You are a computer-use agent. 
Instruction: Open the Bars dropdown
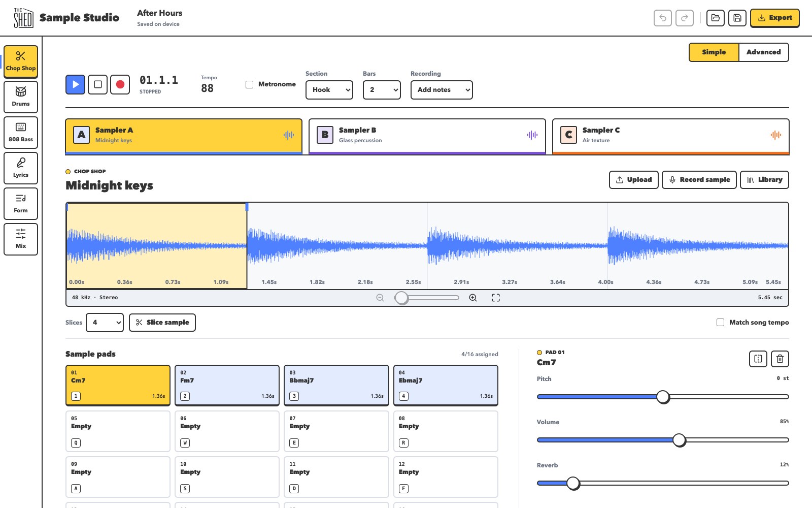pos(382,90)
